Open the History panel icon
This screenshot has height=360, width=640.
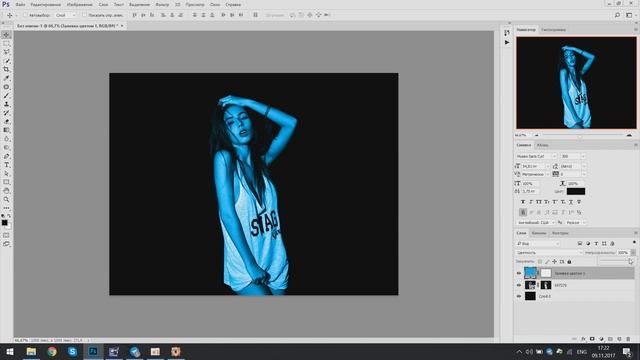(x=507, y=33)
